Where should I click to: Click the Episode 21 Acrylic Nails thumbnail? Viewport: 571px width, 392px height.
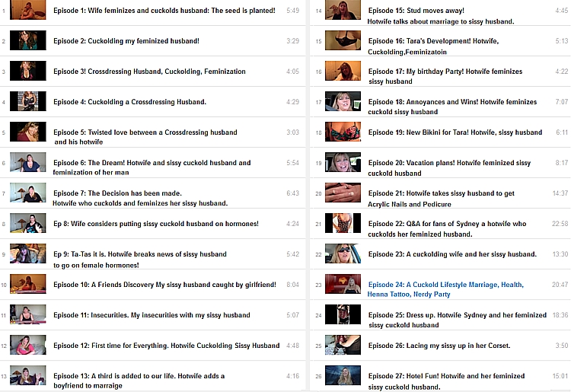(x=343, y=193)
